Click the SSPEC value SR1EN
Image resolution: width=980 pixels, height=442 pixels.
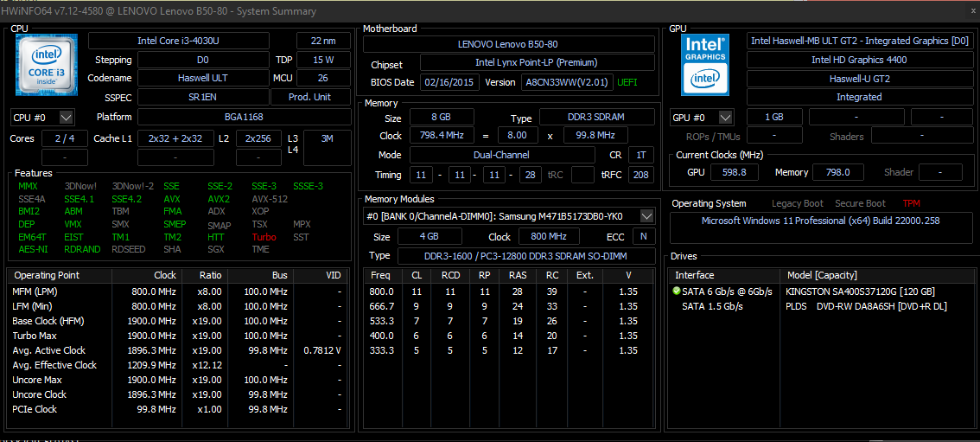click(x=202, y=98)
